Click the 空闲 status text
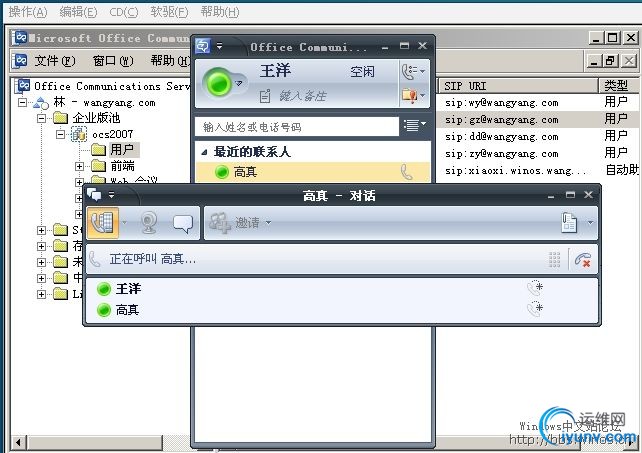Screen dimensions: 642x453 point(362,72)
